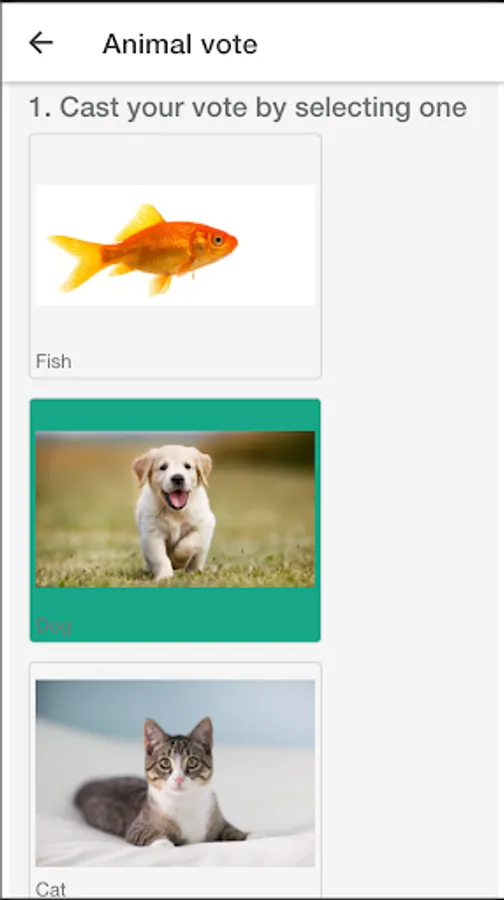Click the green band beside the Dog label

click(195, 623)
